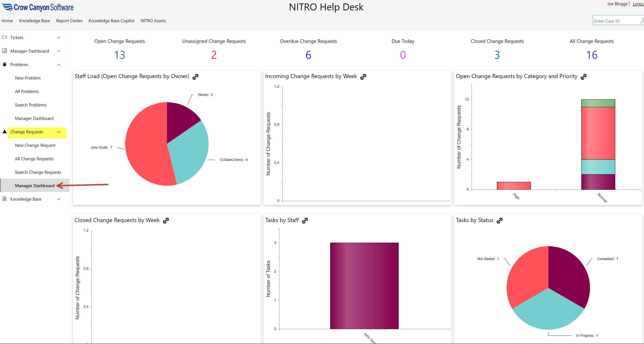Collapse the highlighted Change Requests section
Screen dimensions: 644x344
pos(59,132)
